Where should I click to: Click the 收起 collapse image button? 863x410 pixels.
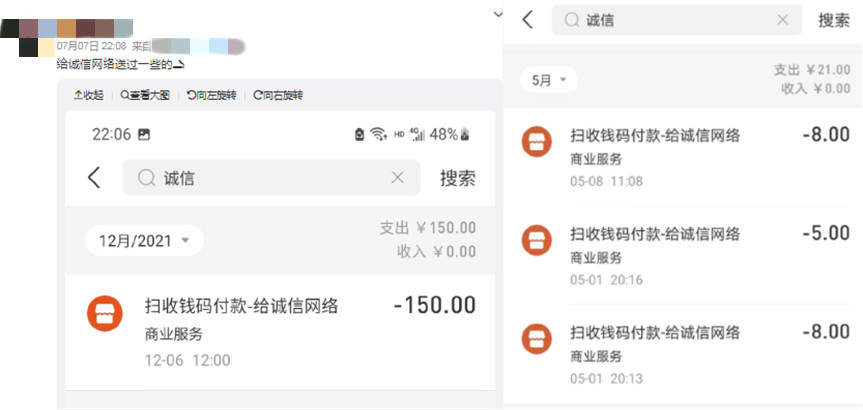pos(88,95)
